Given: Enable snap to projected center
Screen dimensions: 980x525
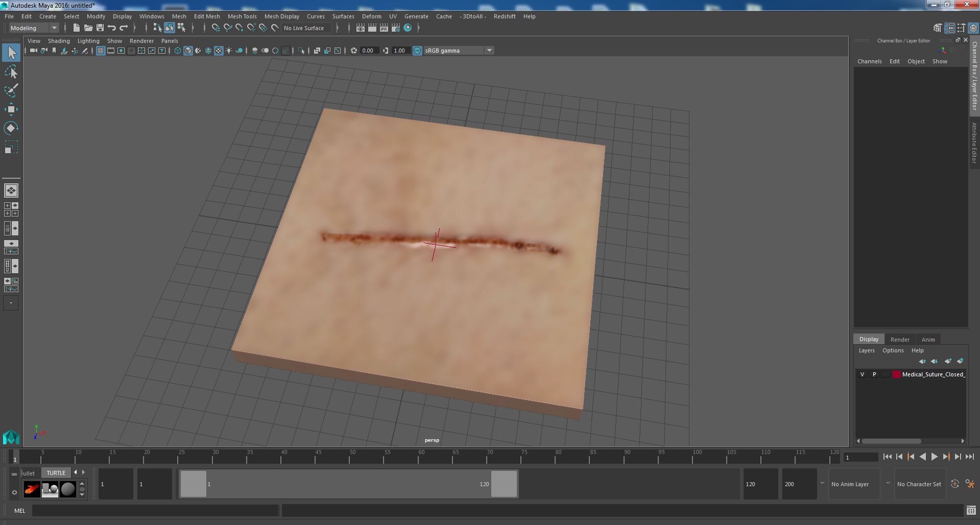Looking at the screenshot, I should [251, 28].
